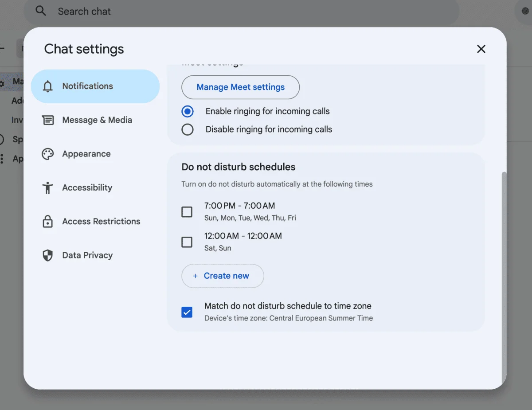Open Data Privacy via its shield icon
This screenshot has height=410, width=532.
(x=48, y=255)
